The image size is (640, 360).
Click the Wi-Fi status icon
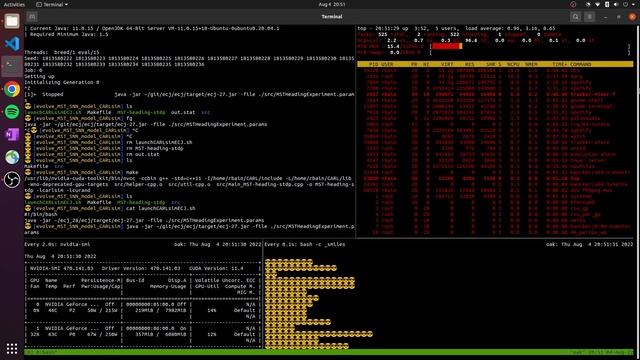(x=598, y=4)
